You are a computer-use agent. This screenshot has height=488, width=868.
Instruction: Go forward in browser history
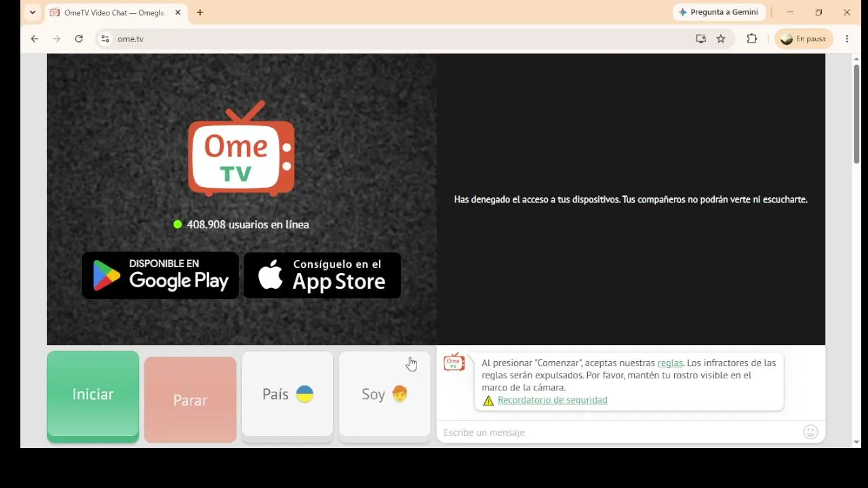click(x=57, y=39)
